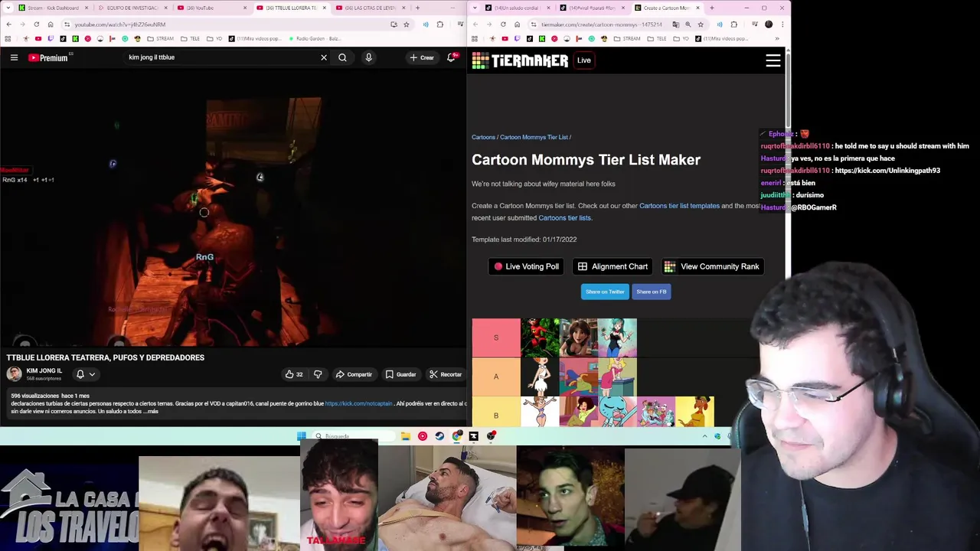
Task: Switch to the EQUIPO DE INVESTIGAC tab
Action: pos(132,8)
